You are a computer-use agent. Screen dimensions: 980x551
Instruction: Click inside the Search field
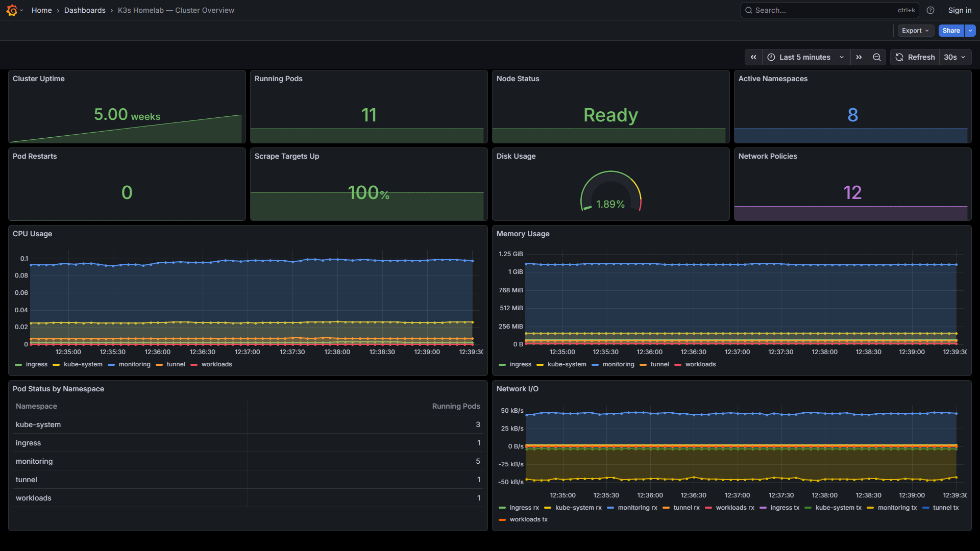pos(817,10)
